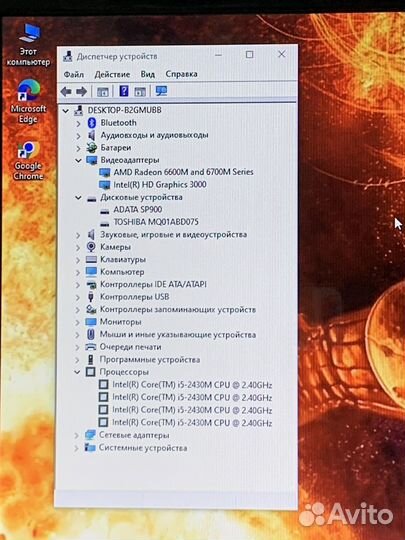Minimize the Device Manager window

(218, 55)
